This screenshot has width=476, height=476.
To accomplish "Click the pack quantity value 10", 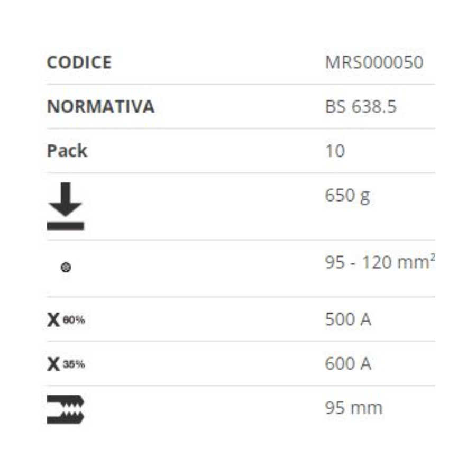I will (335, 151).
